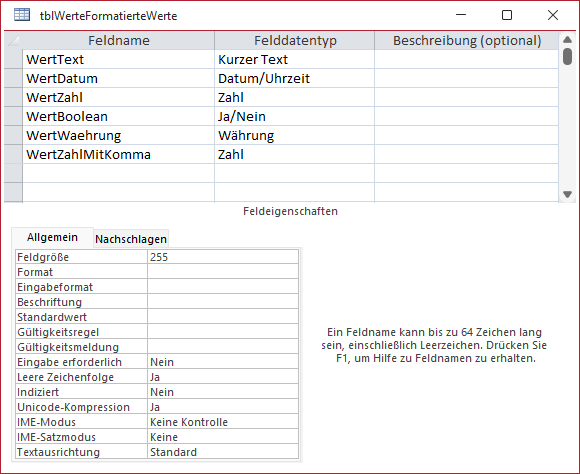Click the select-all corner of the field grid
580x474 pixels.
pyautogui.click(x=13, y=40)
